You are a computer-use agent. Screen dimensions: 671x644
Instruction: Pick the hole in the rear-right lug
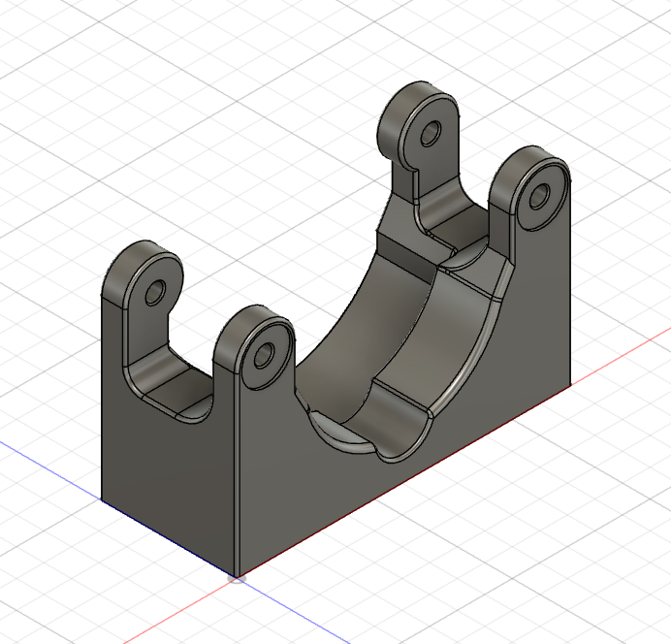point(539,196)
